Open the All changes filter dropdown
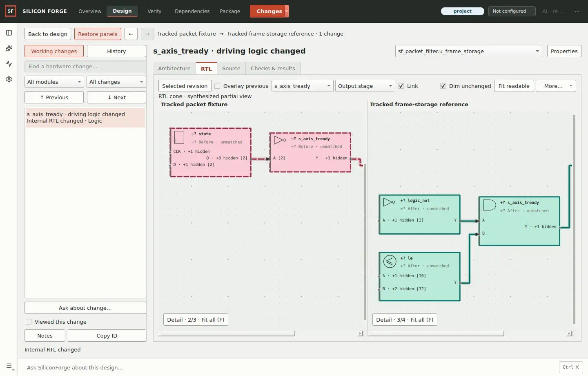This screenshot has height=376, width=588. pyautogui.click(x=116, y=82)
